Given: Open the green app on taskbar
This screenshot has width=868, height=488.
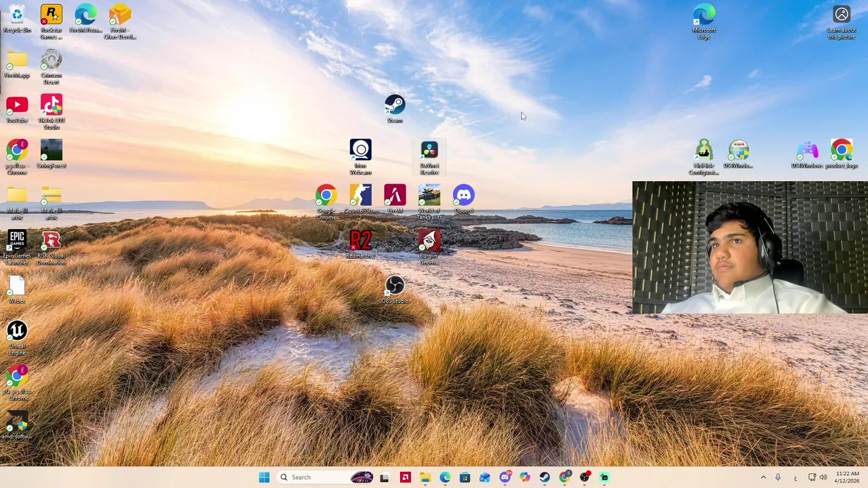Looking at the screenshot, I should point(604,477).
